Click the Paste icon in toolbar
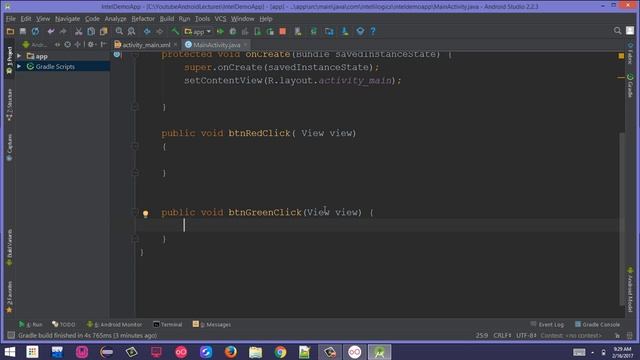The width and height of the screenshot is (640, 360). pos(104,31)
